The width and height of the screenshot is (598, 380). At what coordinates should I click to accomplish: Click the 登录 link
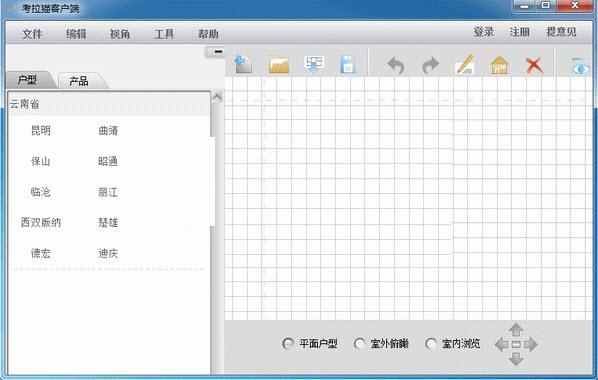point(484,32)
